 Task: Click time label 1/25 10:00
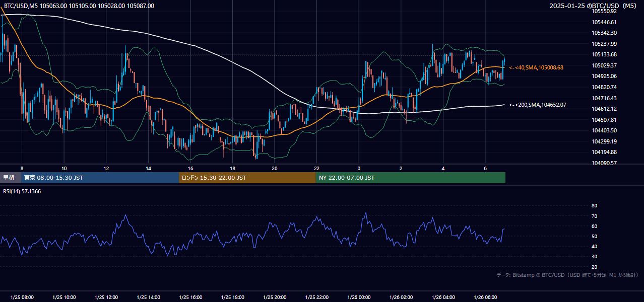tap(64, 297)
